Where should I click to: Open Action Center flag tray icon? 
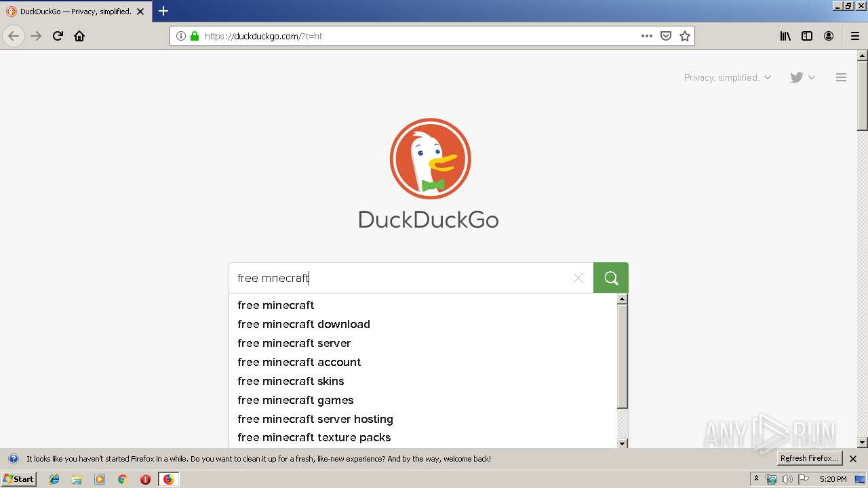804,479
